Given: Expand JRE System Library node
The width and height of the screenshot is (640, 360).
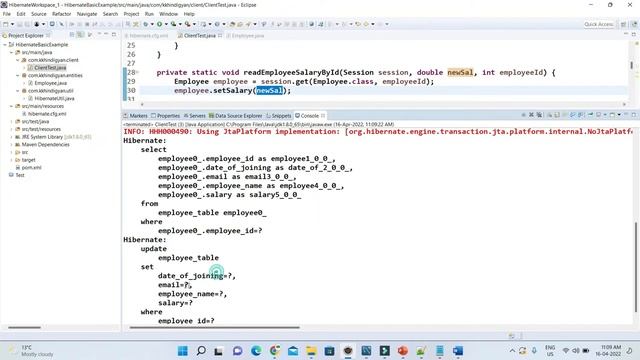Looking at the screenshot, I should [11, 137].
